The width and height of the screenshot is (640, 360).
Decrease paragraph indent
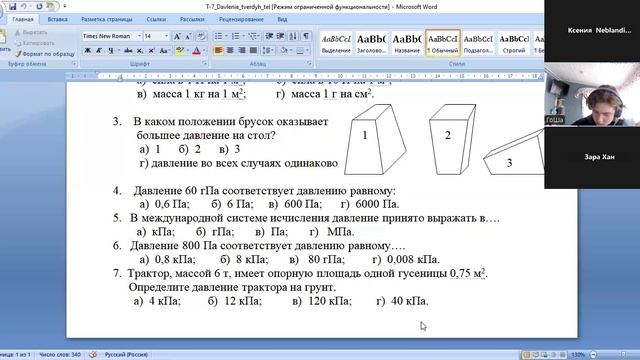tap(269, 36)
